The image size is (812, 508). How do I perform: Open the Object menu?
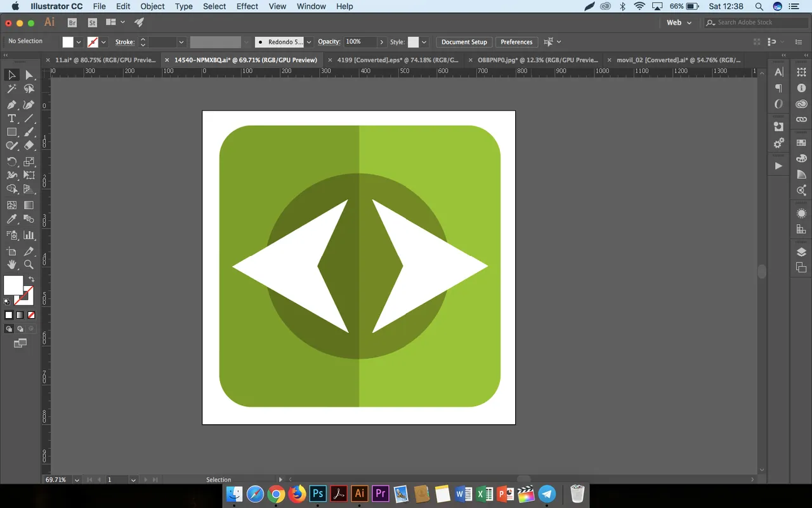[x=152, y=6]
